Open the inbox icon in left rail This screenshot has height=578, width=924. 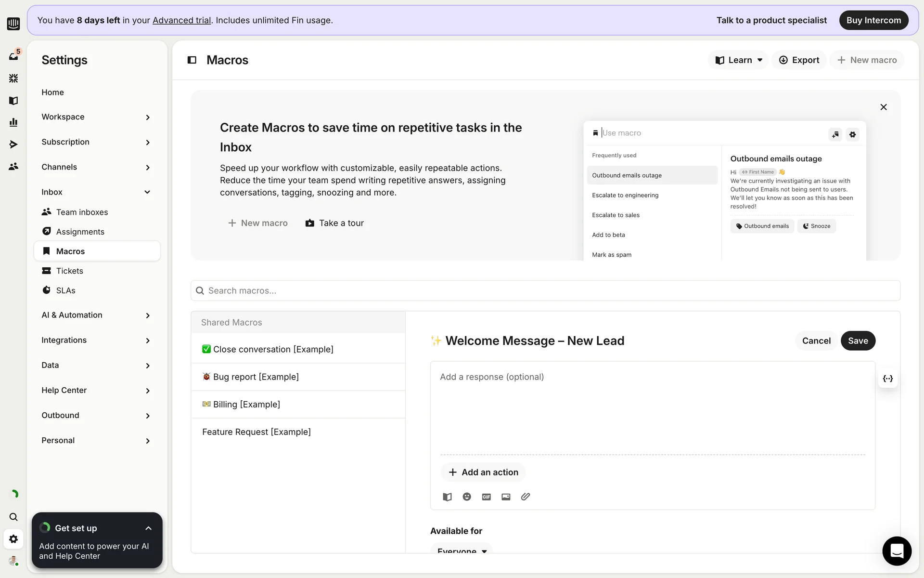[13, 56]
